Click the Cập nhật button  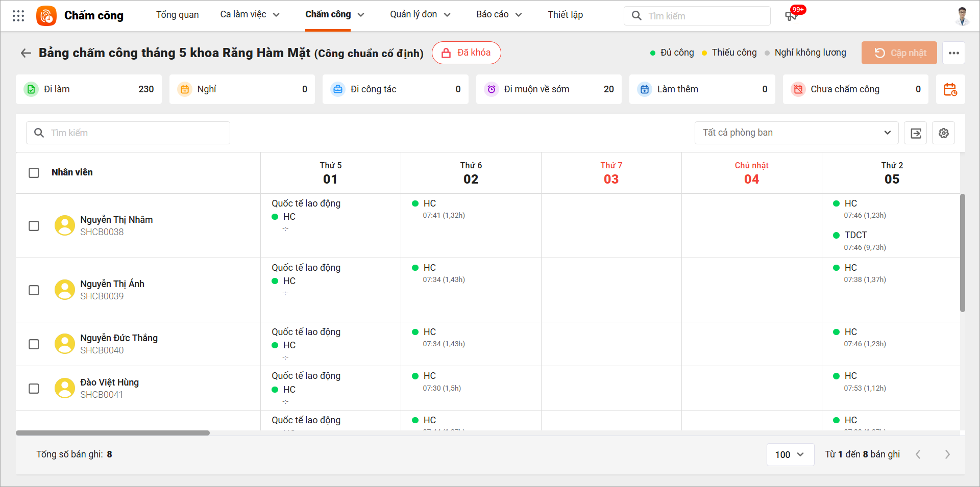899,53
